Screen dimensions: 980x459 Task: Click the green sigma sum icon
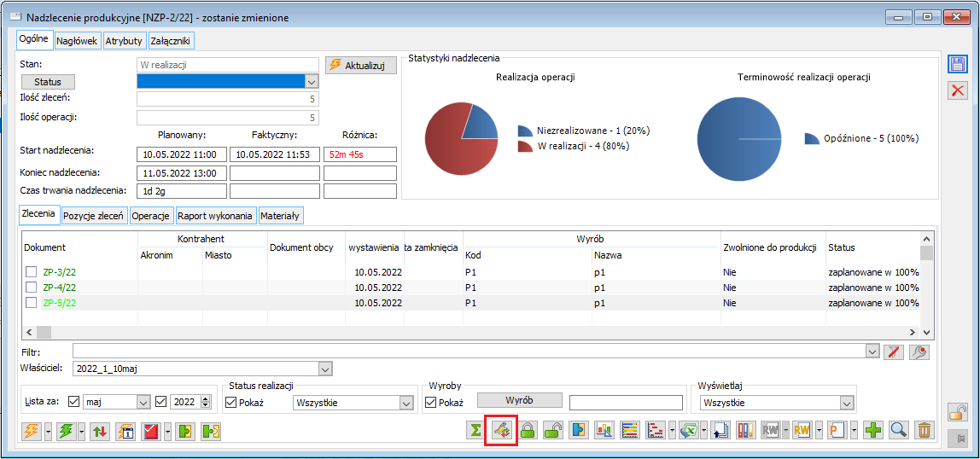(477, 430)
